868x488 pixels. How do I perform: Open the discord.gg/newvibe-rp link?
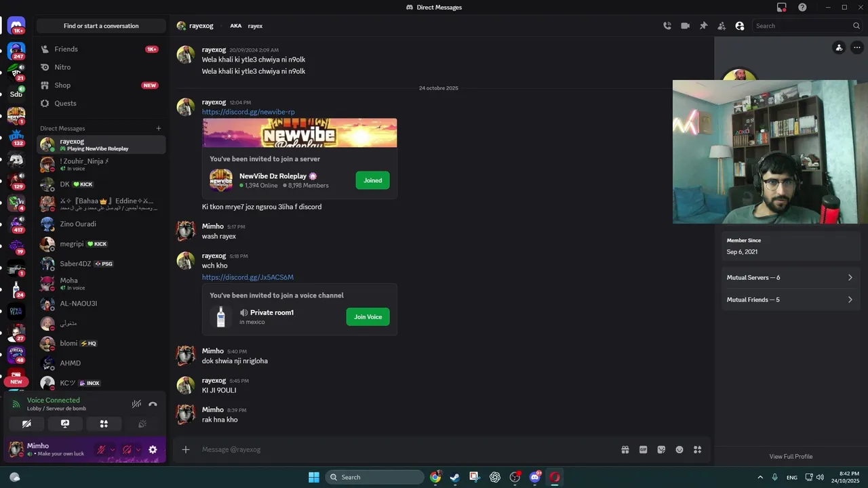248,112
